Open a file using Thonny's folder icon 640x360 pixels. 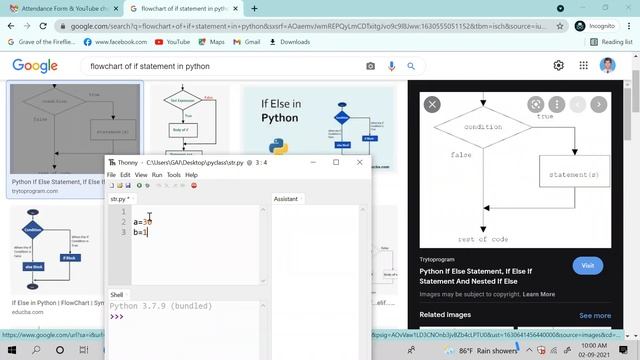120,185
